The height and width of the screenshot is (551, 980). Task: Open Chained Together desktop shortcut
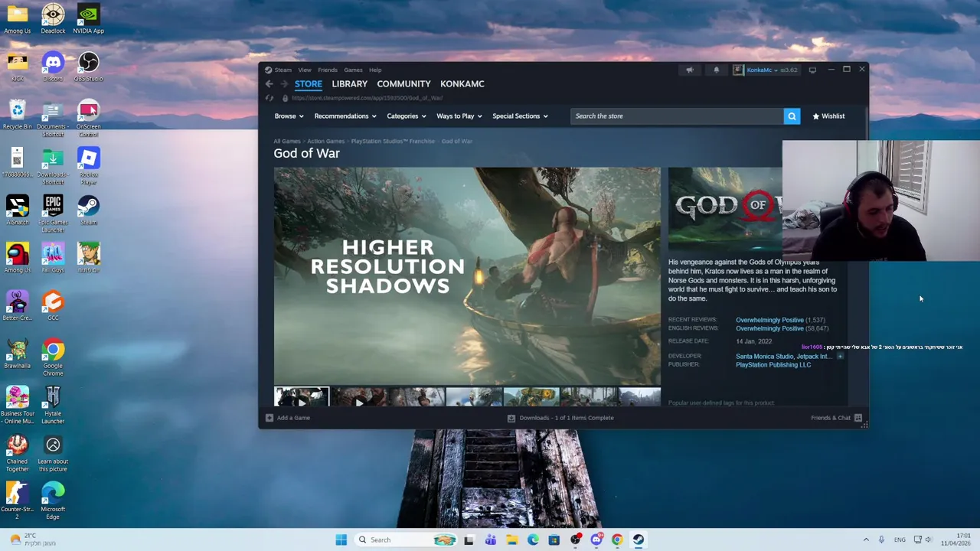[17, 453]
